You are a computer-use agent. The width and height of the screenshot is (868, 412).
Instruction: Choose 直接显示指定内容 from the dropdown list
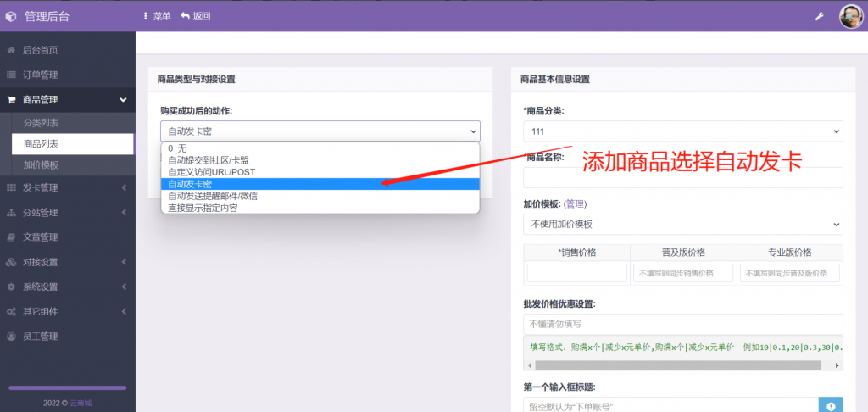point(320,208)
